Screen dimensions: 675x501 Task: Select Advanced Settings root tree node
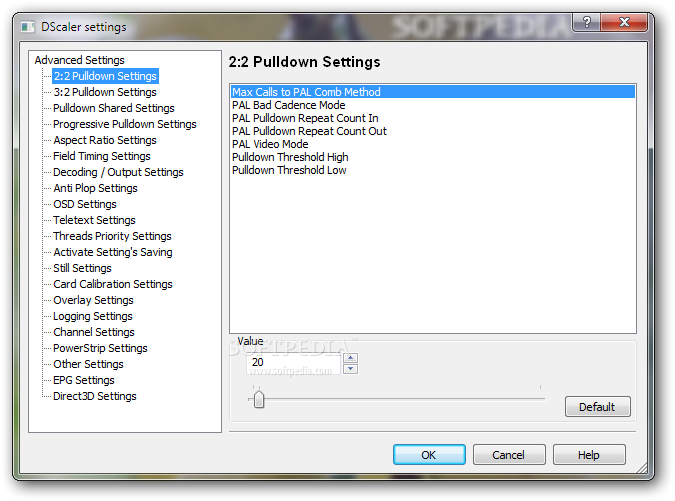tap(80, 60)
